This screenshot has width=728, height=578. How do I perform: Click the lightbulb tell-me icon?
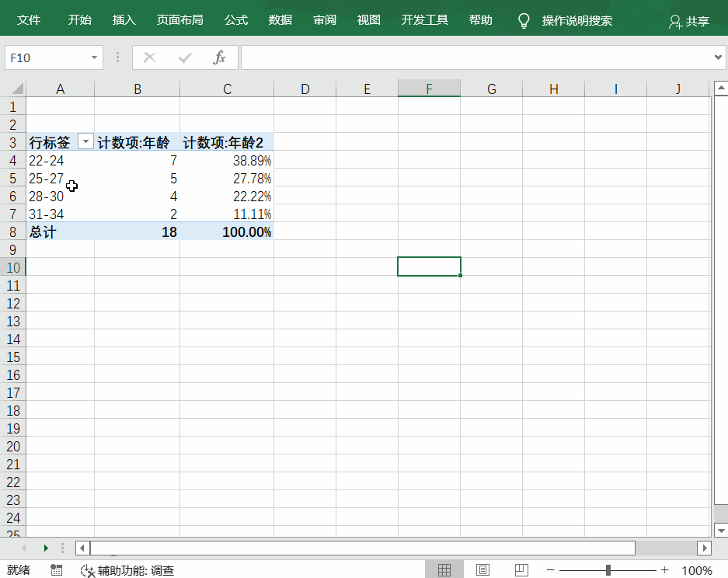point(524,21)
